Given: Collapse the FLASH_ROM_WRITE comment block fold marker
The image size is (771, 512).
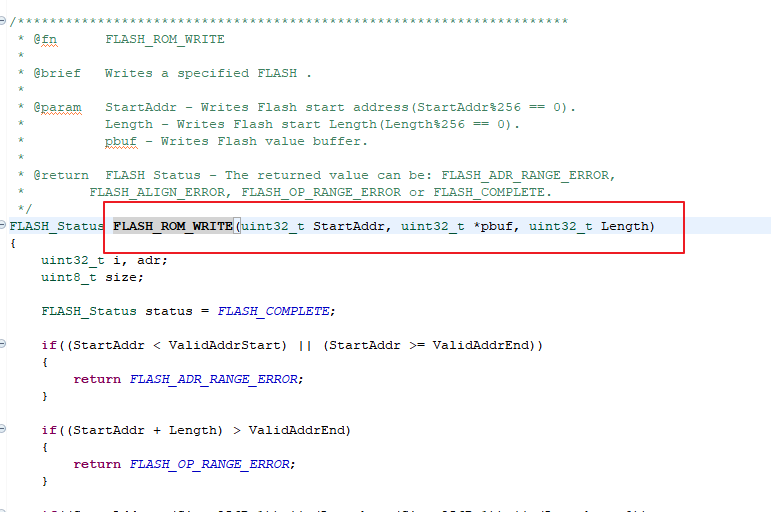Looking at the screenshot, I should click(2, 21).
